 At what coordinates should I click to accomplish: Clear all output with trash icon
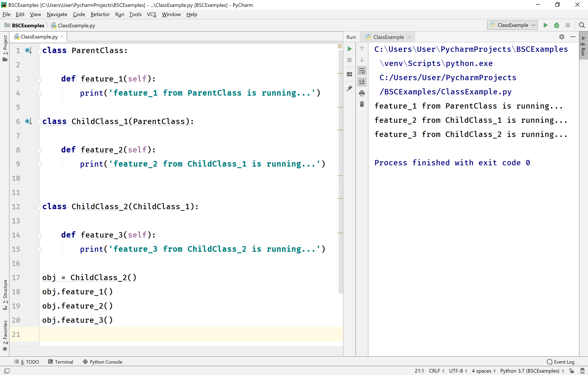[362, 104]
